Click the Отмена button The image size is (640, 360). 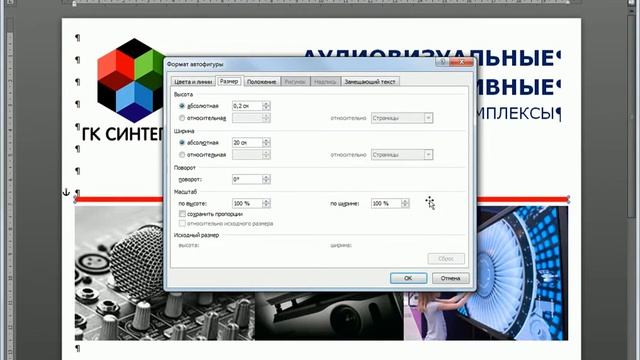pyautogui.click(x=451, y=278)
